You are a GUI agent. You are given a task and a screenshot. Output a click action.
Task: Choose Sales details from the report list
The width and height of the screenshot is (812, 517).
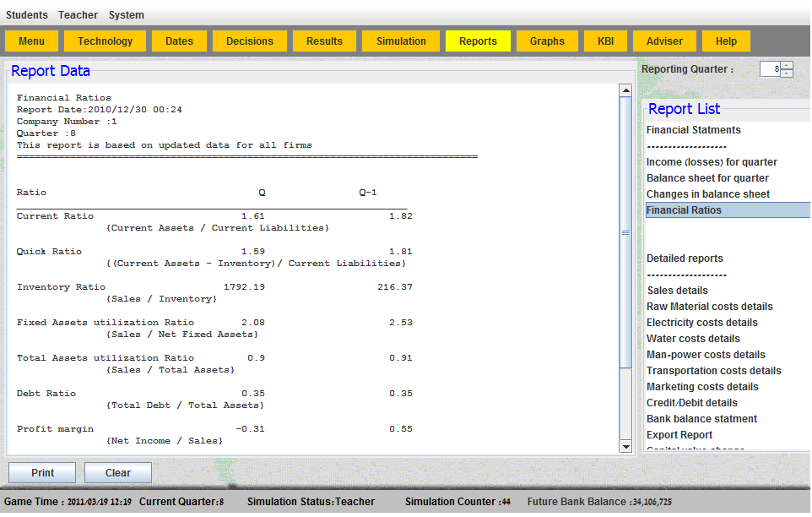pyautogui.click(x=677, y=291)
